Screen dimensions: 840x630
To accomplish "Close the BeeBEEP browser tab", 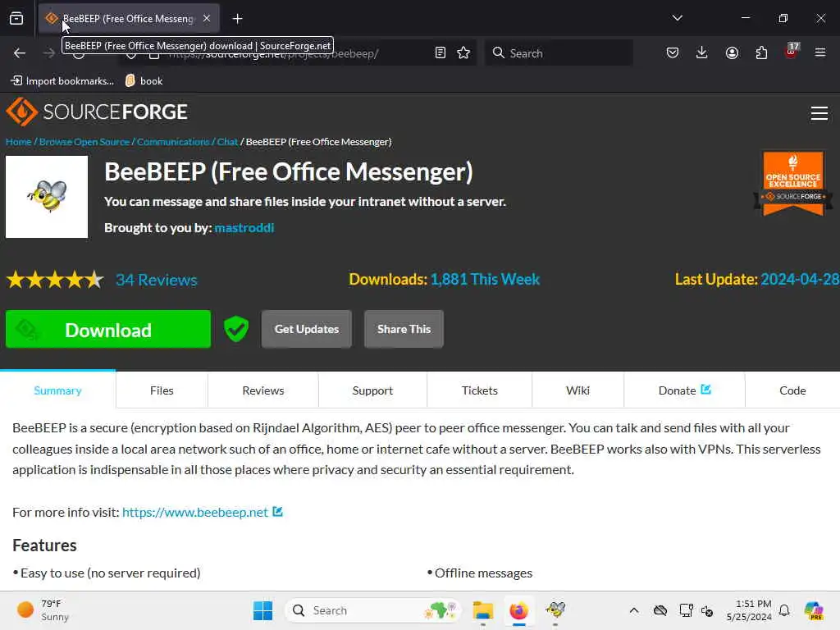I will [x=207, y=19].
